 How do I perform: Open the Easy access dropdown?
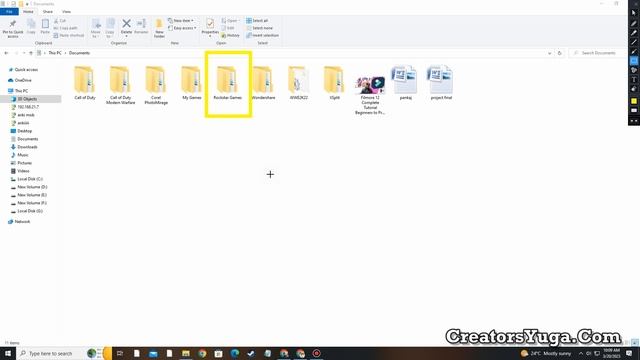click(182, 28)
